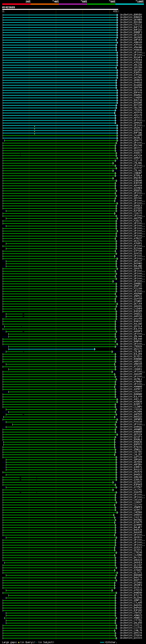
Task: Choose the UniRef100_A5C294 hit label
Action: pos(131,65)
